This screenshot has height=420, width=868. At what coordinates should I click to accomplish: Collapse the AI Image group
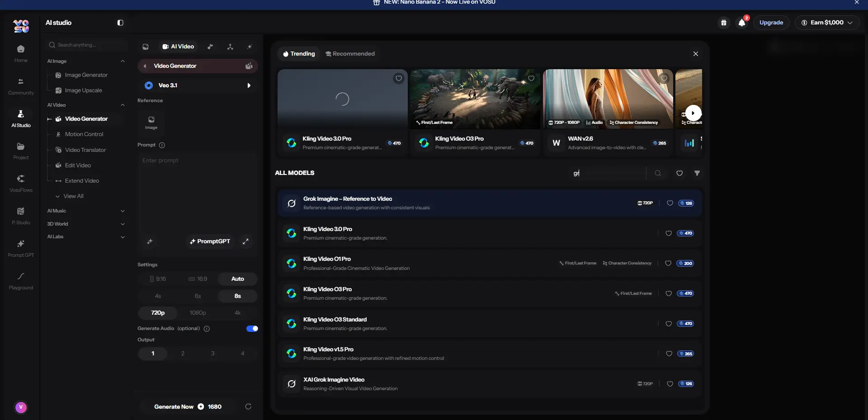123,61
